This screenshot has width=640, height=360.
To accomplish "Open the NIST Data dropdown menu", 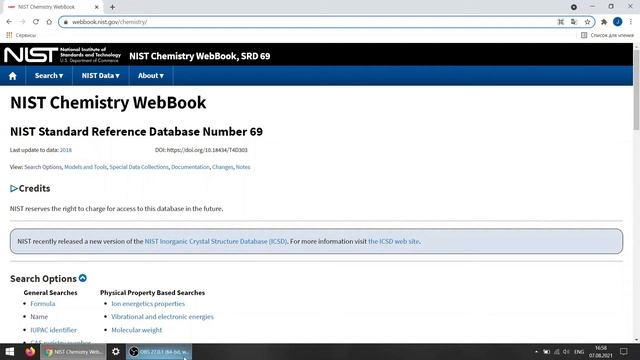I will click(x=101, y=76).
